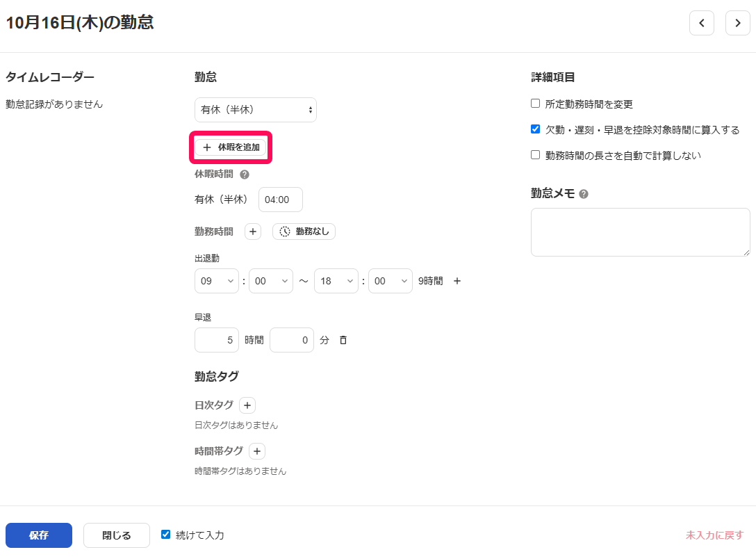Viewport: 756px width, 559px height.
Task: Add another clock-in row plus after 9時間
Action: tap(457, 281)
